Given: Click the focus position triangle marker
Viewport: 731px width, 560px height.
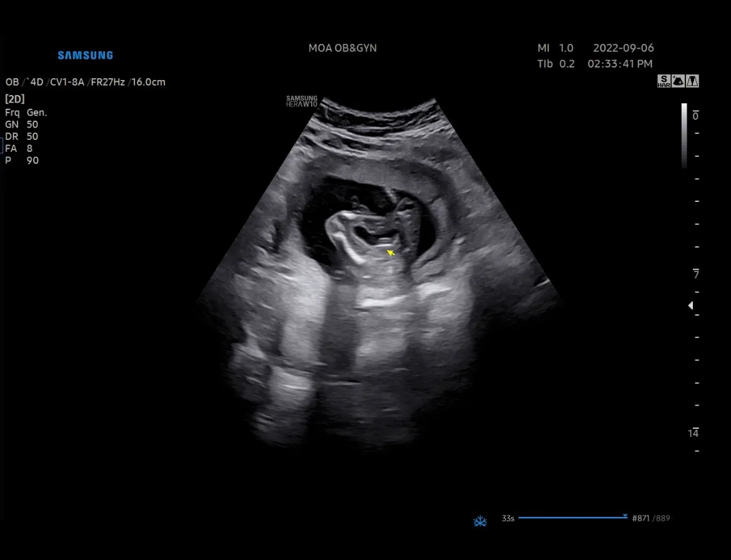Looking at the screenshot, I should [x=690, y=306].
